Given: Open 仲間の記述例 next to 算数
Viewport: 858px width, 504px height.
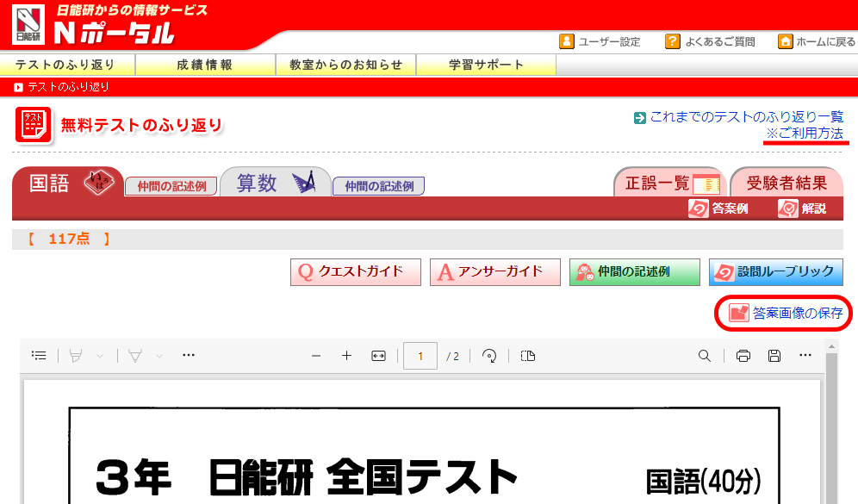Looking at the screenshot, I should [x=379, y=186].
